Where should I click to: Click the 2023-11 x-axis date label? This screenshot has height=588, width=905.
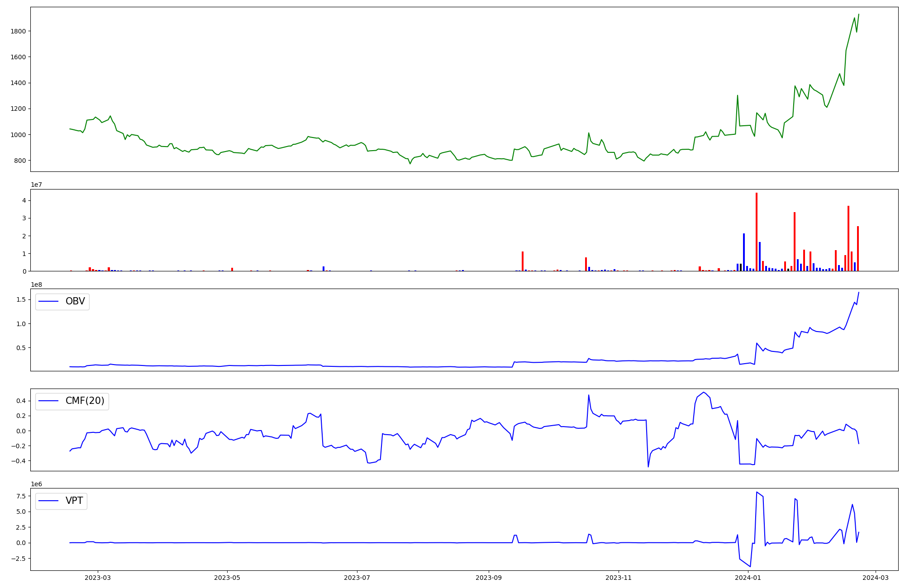coord(619,578)
